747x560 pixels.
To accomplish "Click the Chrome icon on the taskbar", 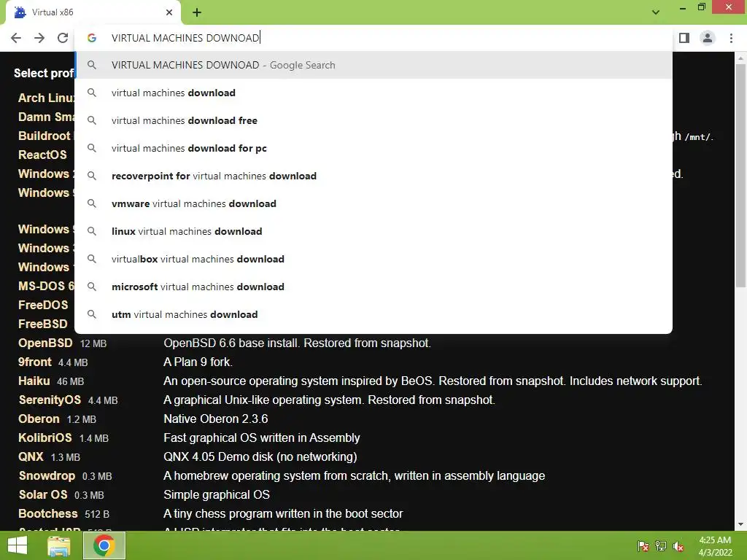I will (104, 545).
